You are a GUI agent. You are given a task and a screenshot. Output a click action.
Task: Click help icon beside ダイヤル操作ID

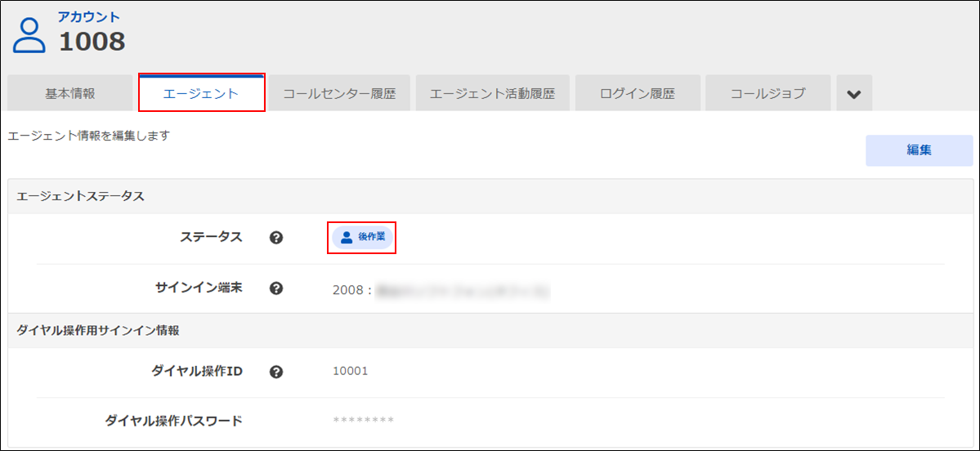[x=276, y=372]
